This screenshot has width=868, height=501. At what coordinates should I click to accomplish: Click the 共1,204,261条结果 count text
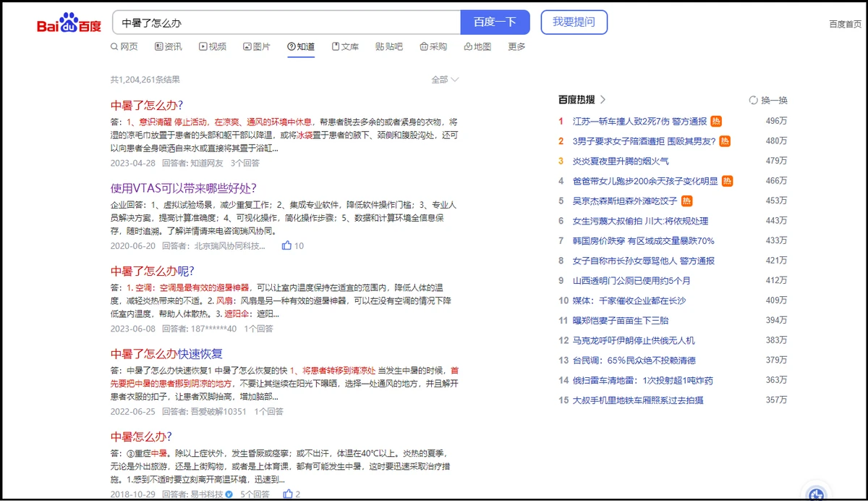pyautogui.click(x=145, y=80)
